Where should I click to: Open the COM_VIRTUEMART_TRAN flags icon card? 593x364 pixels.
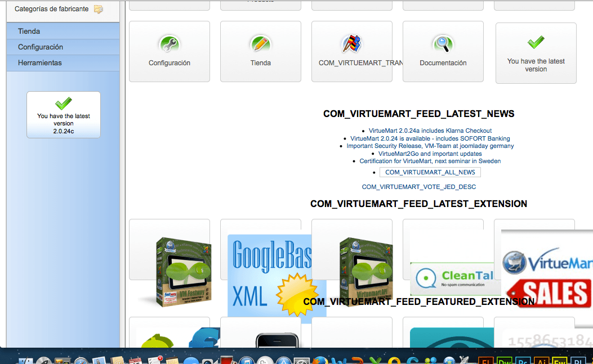pos(352,51)
